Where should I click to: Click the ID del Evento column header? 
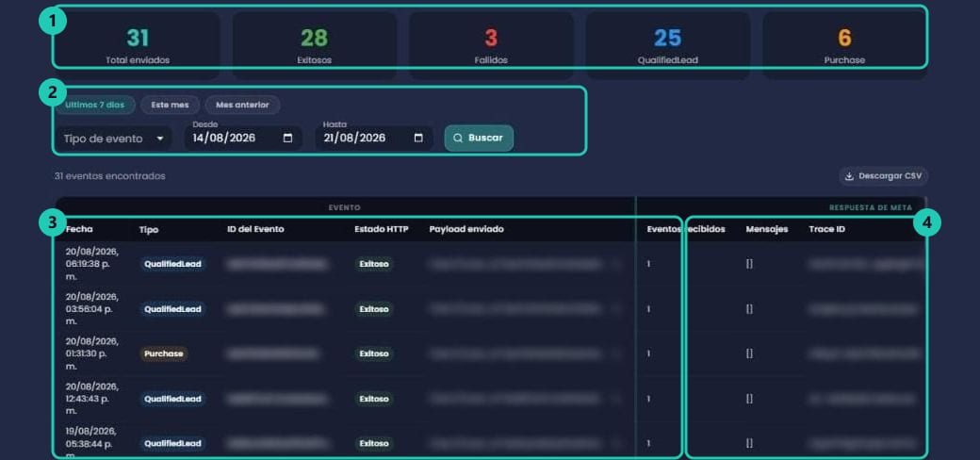(x=255, y=229)
